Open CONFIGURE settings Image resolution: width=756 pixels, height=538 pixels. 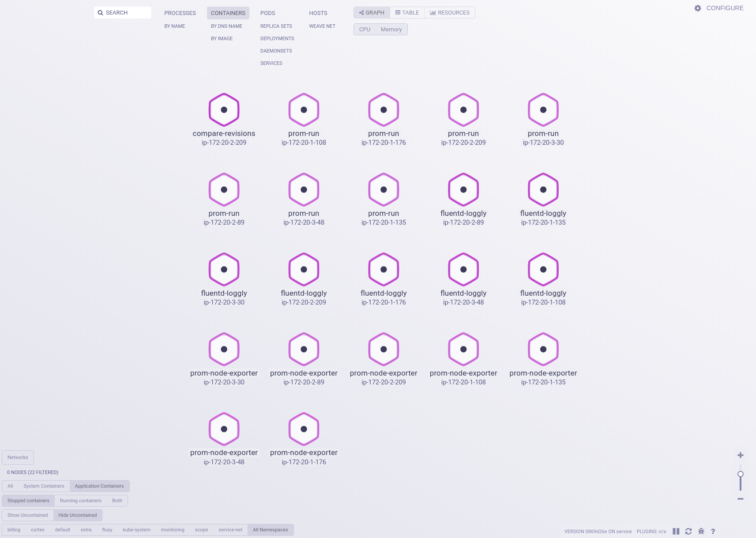pyautogui.click(x=718, y=8)
